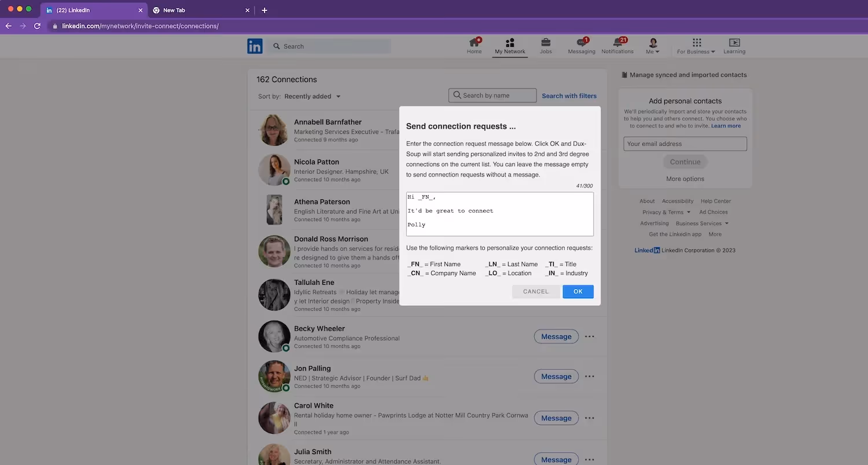Open Becky Wheeler's profile photo
Viewport: 868px width, 465px height.
pyautogui.click(x=274, y=336)
